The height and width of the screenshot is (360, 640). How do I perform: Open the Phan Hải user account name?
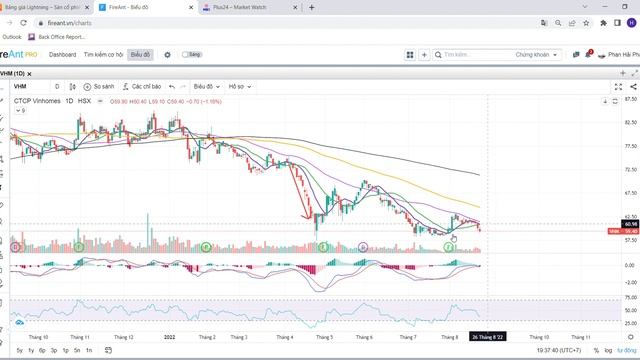coord(624,55)
